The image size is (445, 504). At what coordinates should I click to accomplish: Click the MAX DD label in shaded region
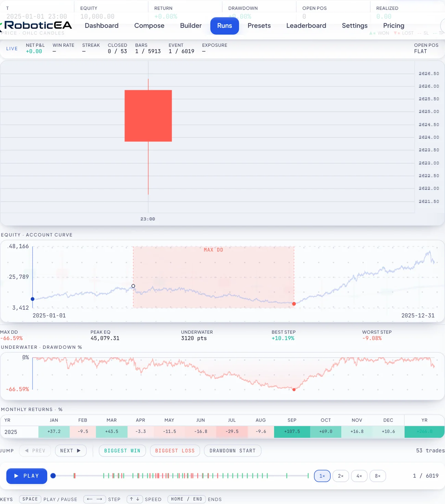[213, 250]
